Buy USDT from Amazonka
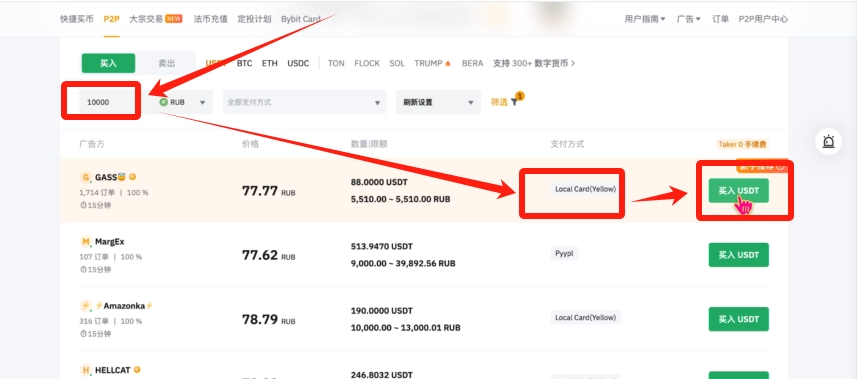 [738, 319]
